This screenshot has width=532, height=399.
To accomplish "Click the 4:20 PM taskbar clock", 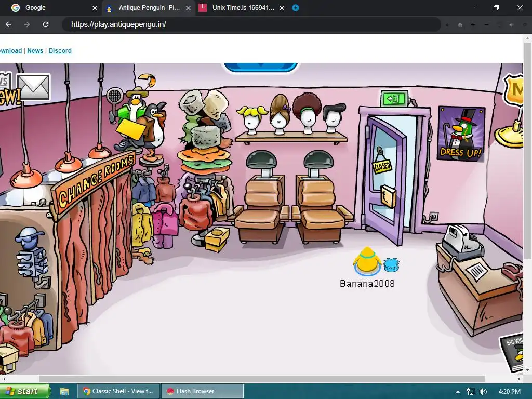I will [509, 392].
